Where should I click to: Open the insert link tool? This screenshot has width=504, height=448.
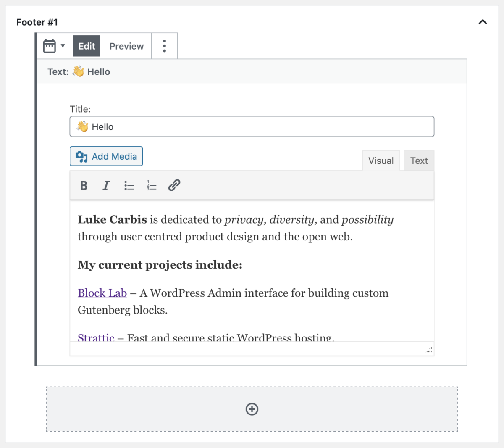[174, 185]
